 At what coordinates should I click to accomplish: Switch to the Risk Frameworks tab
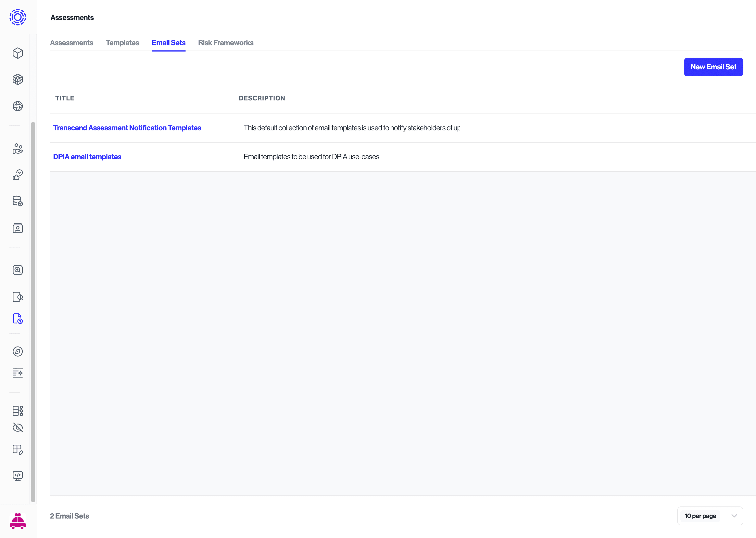(225, 43)
